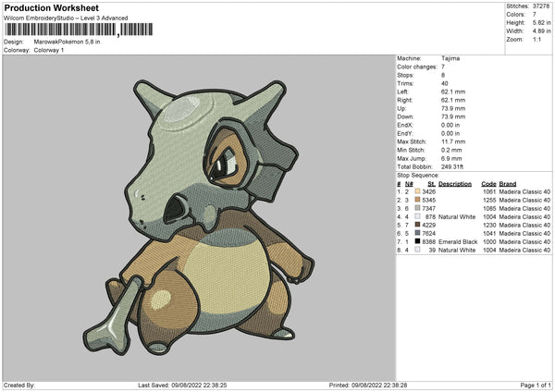The width and height of the screenshot is (555, 392).
Task: Select the St. column header
Action: 431,184
